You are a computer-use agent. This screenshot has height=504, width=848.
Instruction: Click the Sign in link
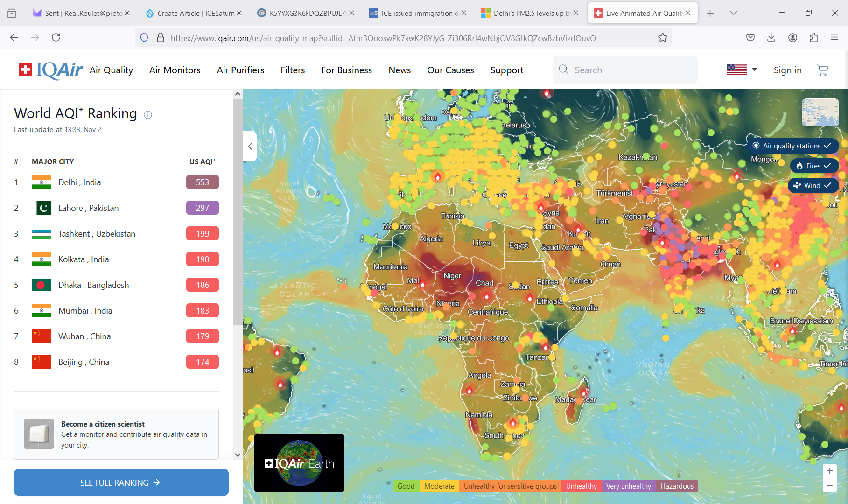[787, 70]
